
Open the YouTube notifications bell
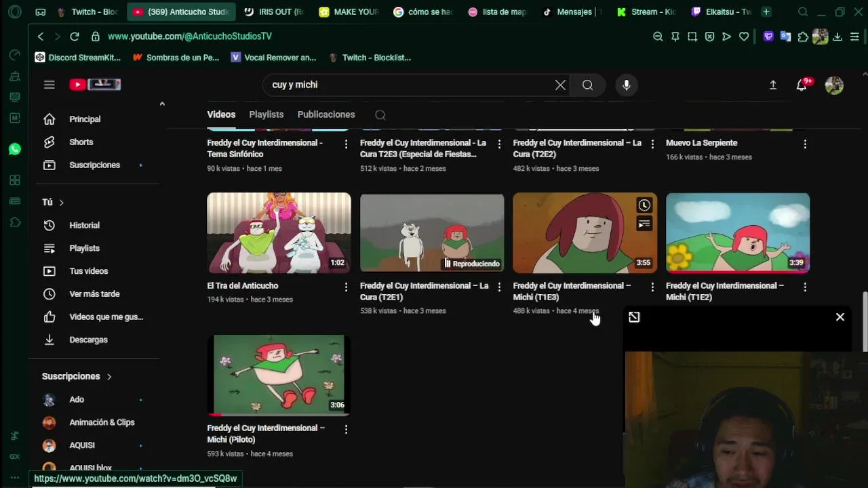coord(802,85)
